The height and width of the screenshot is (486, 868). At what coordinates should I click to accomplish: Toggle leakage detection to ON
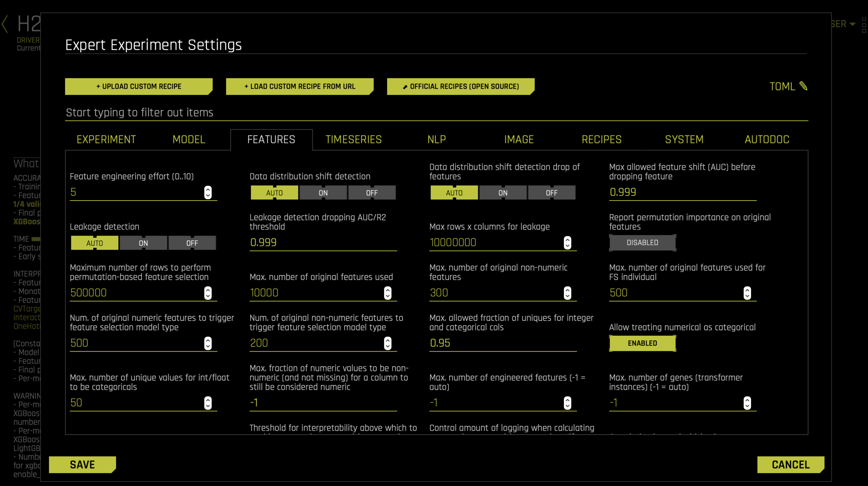point(143,243)
